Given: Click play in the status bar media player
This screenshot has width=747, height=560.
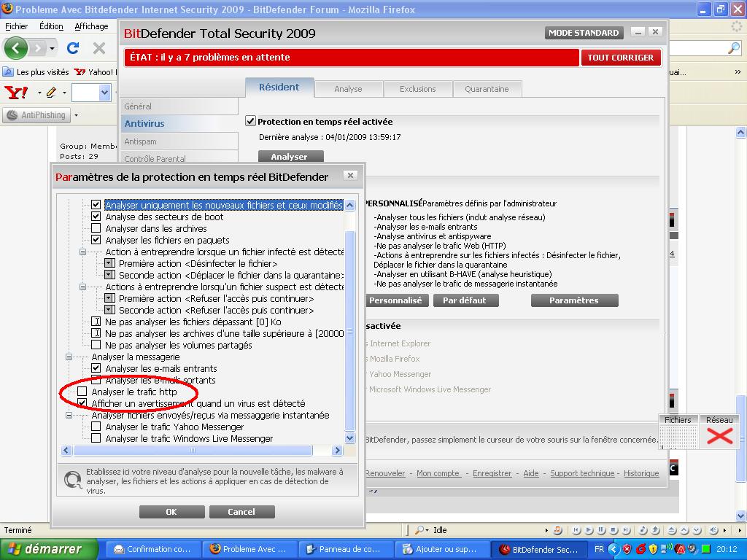Looking at the screenshot, I should pyautogui.click(x=589, y=530).
